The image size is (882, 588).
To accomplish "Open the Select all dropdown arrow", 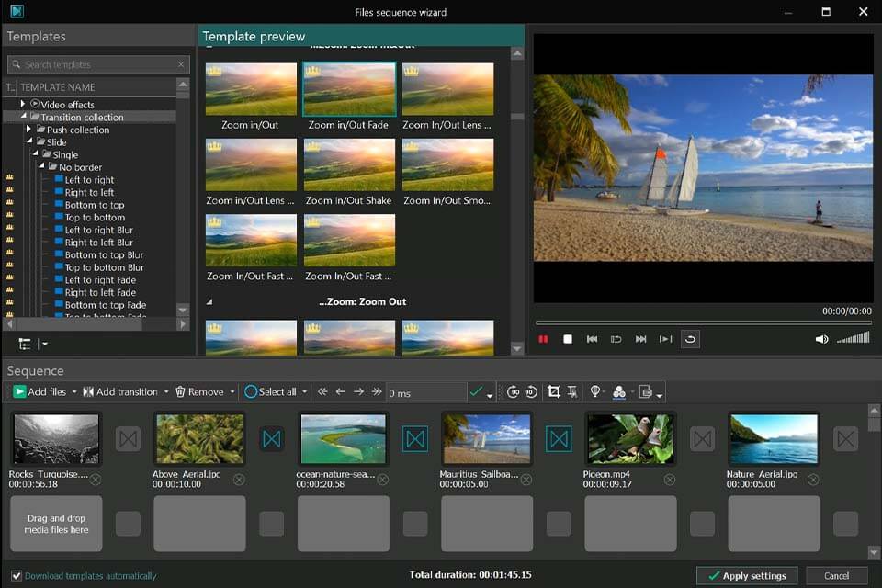I will coord(305,392).
